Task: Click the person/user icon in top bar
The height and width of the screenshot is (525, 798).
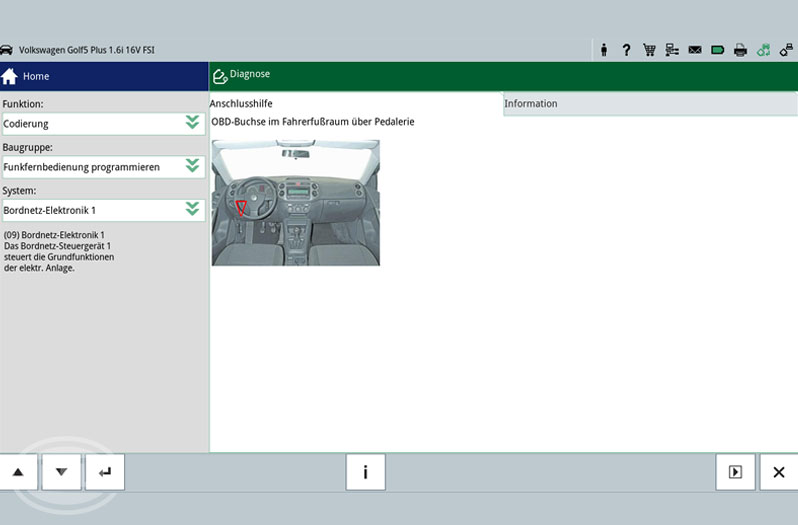Action: point(604,50)
